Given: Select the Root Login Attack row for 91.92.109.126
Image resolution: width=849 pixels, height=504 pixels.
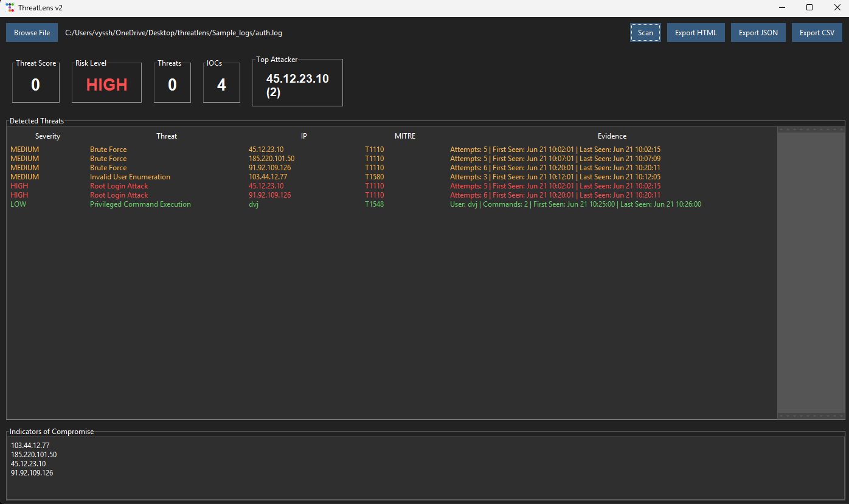Looking at the screenshot, I should point(392,195).
